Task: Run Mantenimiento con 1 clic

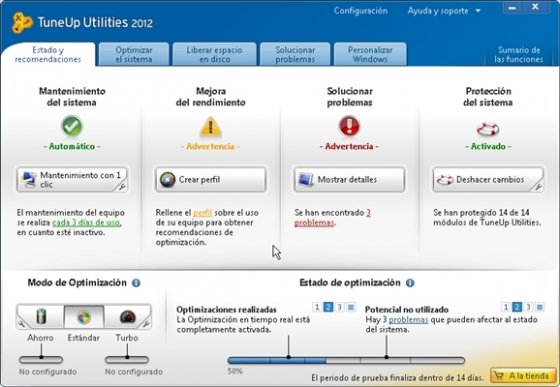Action: (x=72, y=180)
